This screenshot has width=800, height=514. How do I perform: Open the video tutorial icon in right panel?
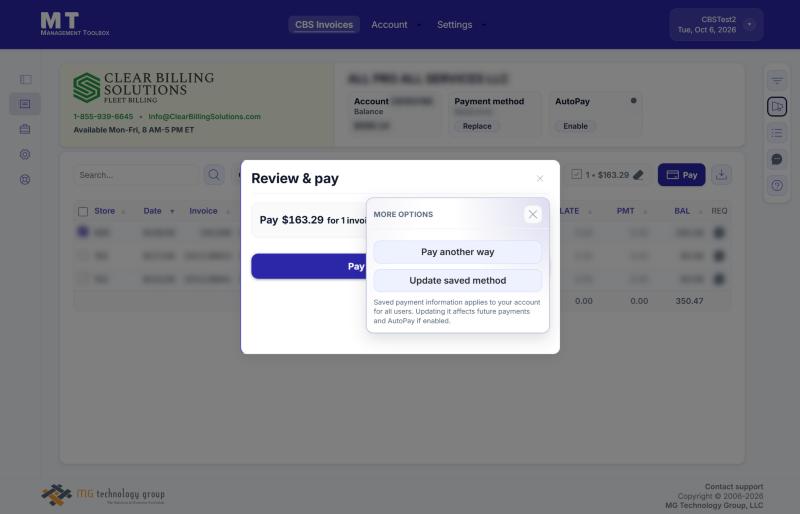pyautogui.click(x=777, y=107)
